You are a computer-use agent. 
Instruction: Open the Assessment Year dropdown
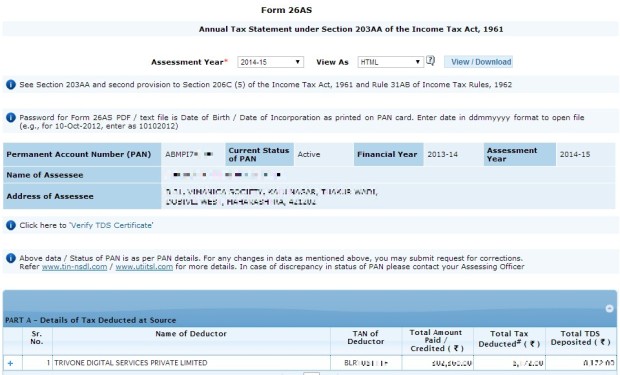tap(270, 62)
